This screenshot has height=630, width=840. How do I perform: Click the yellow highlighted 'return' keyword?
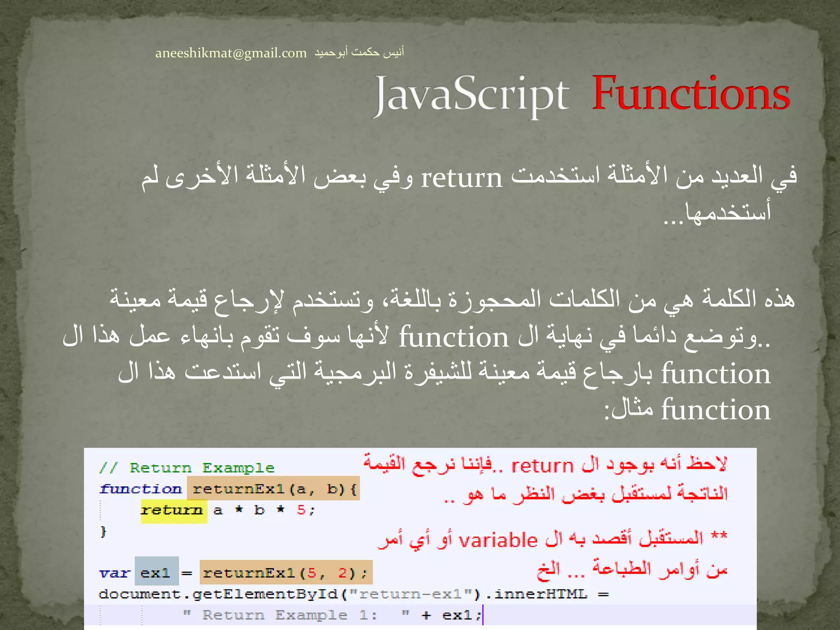pos(174,510)
